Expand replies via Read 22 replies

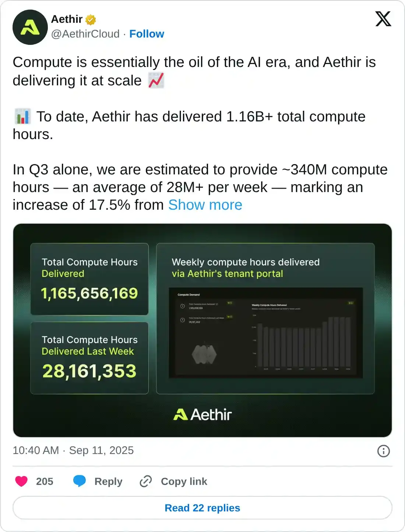[202, 508]
